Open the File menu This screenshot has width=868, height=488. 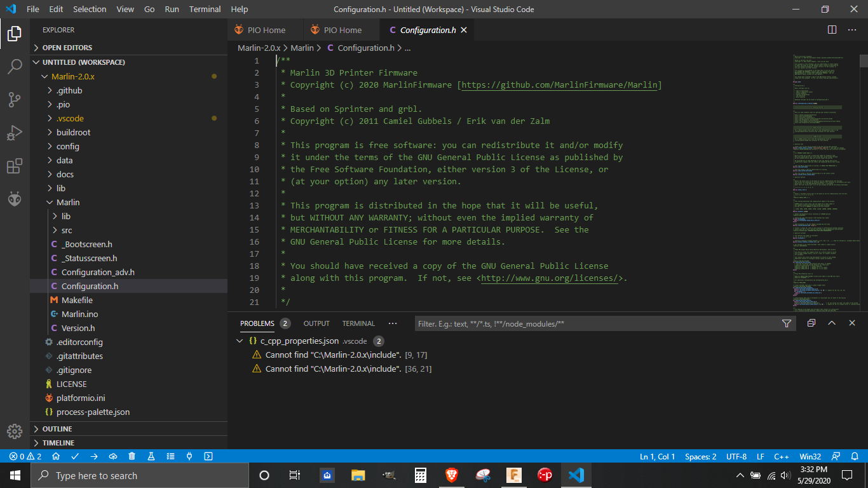(33, 10)
